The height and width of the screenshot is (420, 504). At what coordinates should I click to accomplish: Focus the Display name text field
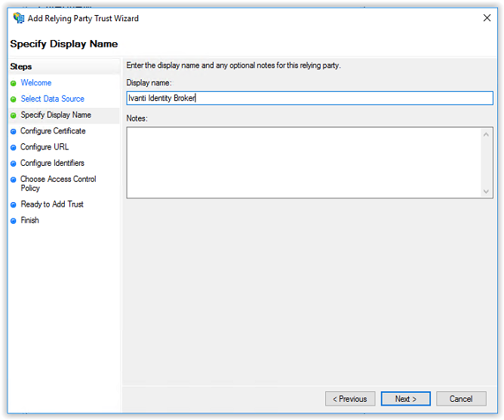point(309,98)
